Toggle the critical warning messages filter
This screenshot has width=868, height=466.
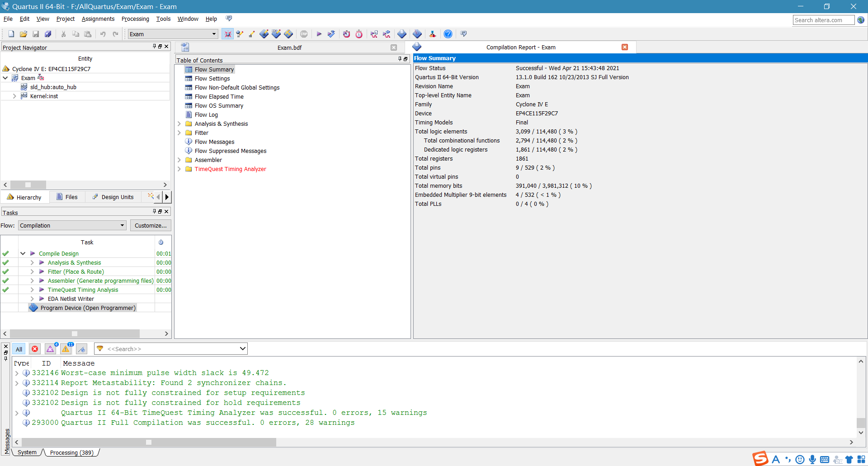[x=50, y=349]
